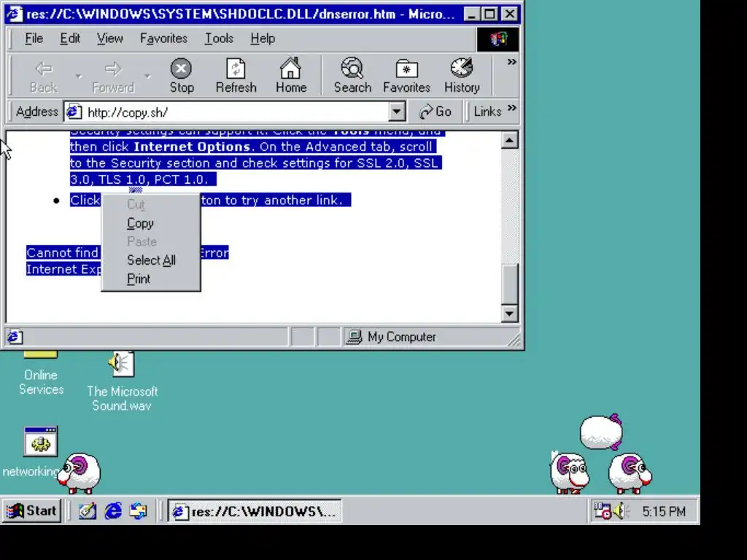Click the grayed Back arrow button
747x560 pixels.
coord(43,75)
